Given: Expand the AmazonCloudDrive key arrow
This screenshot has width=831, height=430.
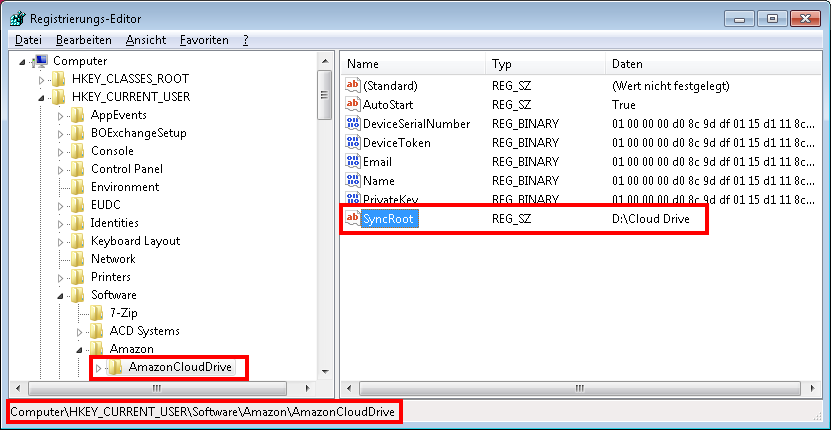Looking at the screenshot, I should 98,368.
